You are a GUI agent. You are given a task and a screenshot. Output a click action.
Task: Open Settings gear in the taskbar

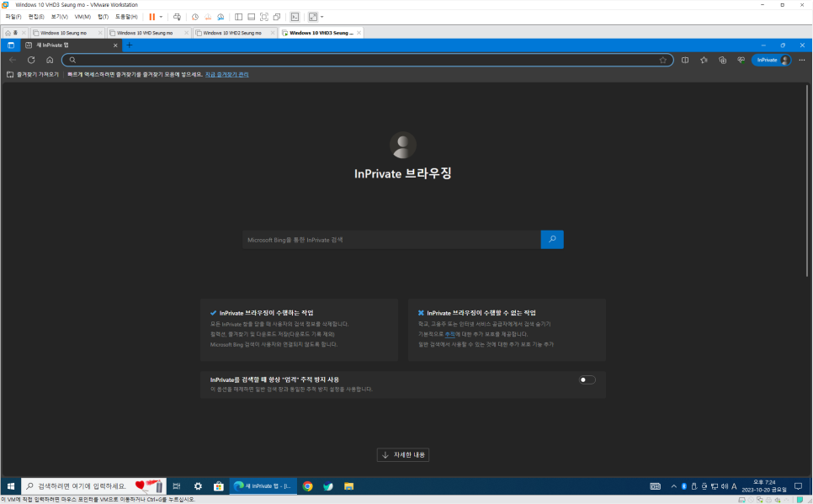pos(198,486)
